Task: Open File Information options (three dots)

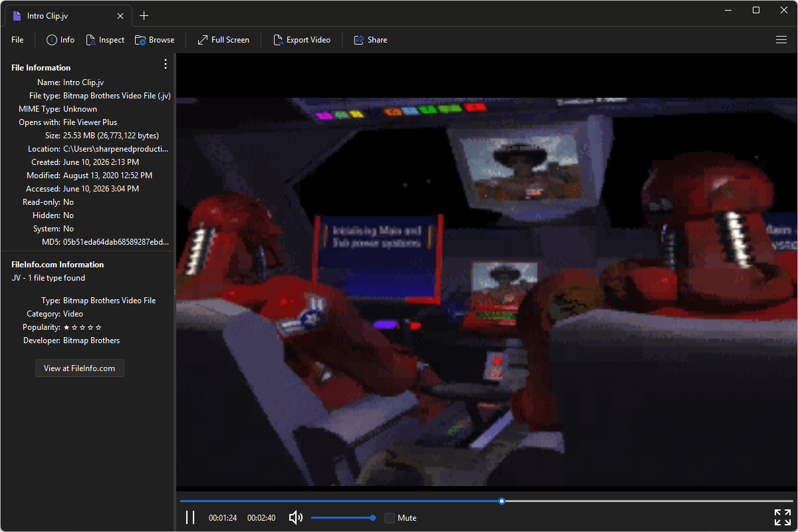Action: (x=166, y=64)
